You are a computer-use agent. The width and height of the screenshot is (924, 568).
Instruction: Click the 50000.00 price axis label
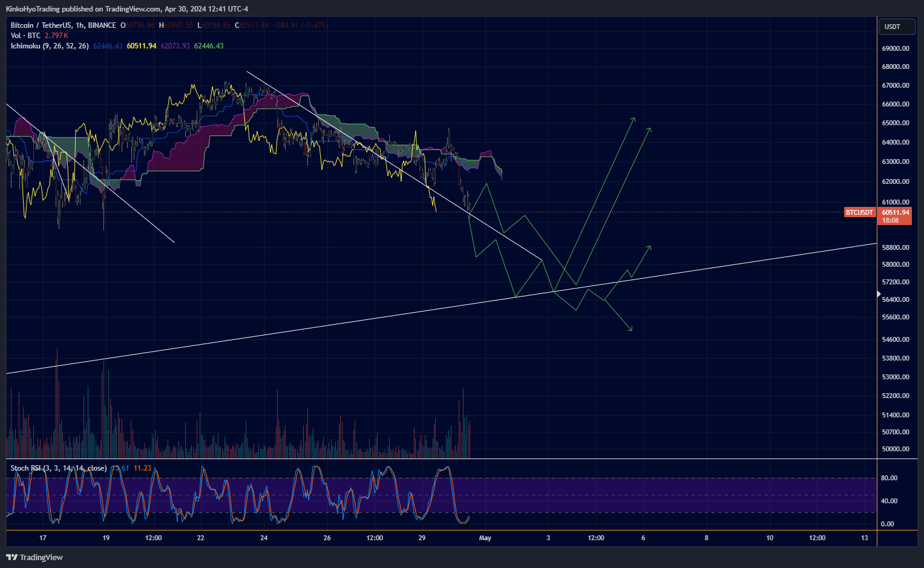896,449
